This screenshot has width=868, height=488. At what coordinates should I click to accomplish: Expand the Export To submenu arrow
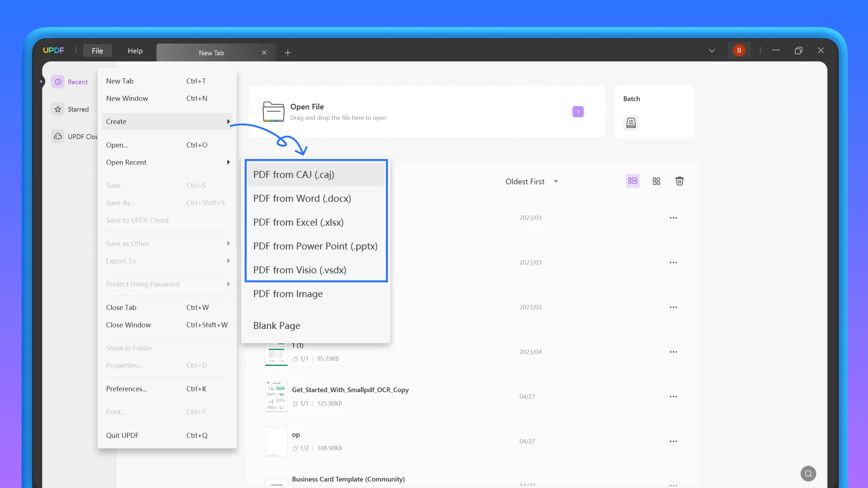coord(228,260)
